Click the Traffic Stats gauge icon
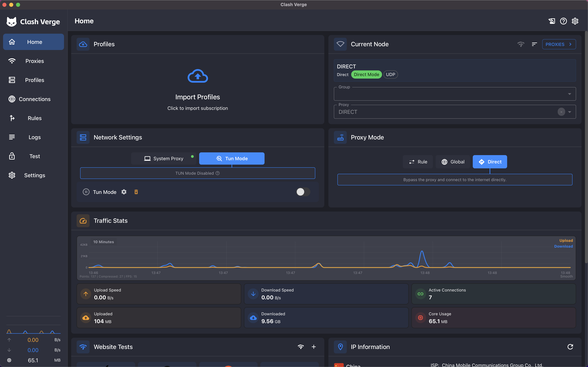 tap(83, 221)
